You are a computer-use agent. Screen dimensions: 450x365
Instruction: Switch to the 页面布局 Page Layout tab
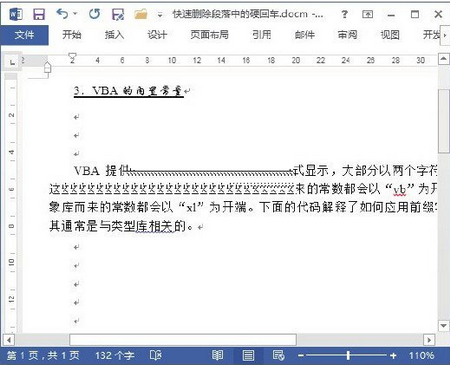209,35
